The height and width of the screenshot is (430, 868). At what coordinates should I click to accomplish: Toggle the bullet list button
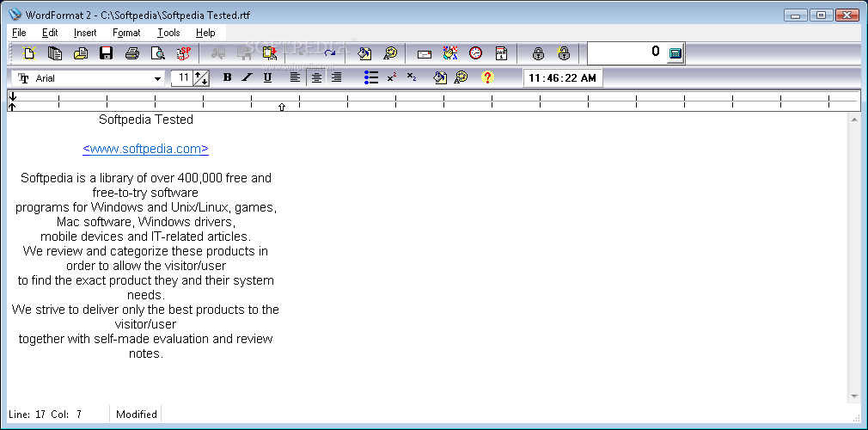[x=371, y=77]
